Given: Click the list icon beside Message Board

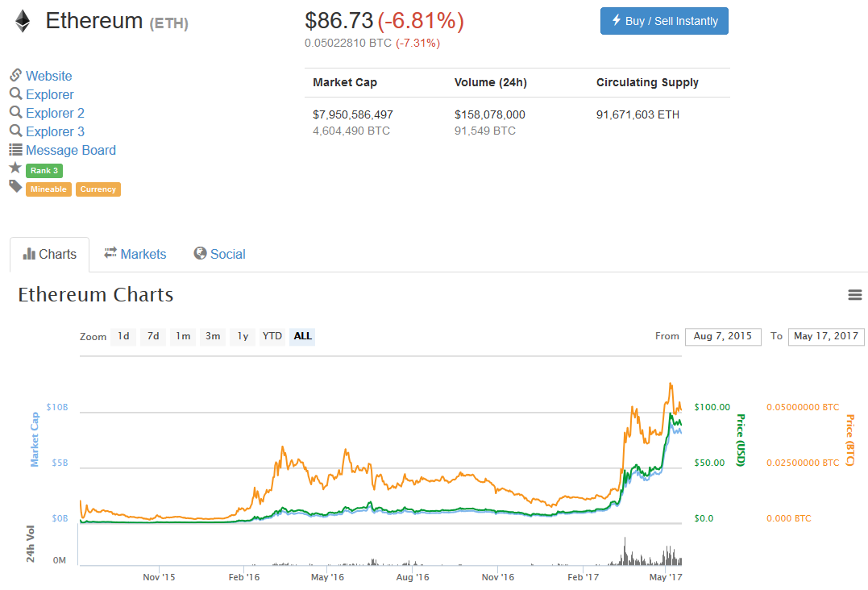Looking at the screenshot, I should [x=15, y=149].
